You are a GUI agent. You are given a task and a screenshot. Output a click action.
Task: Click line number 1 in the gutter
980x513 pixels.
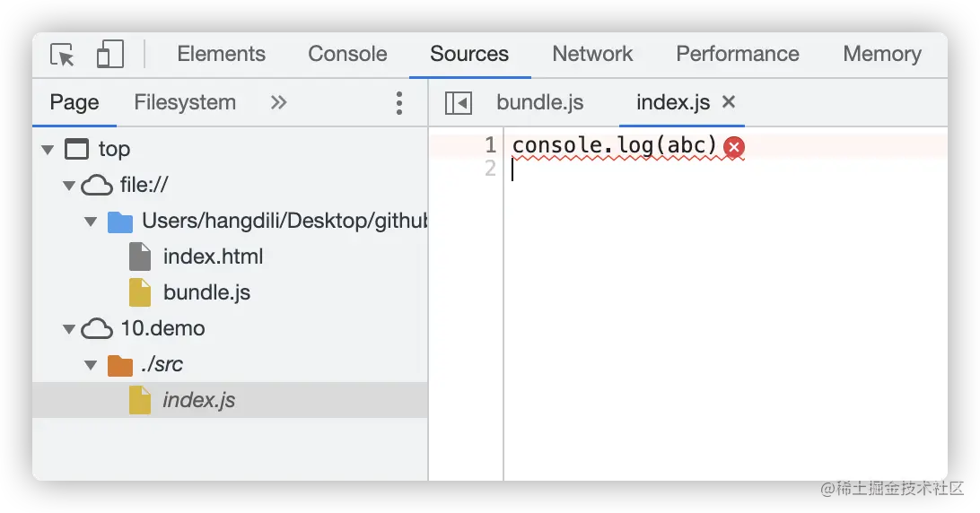pos(491,145)
